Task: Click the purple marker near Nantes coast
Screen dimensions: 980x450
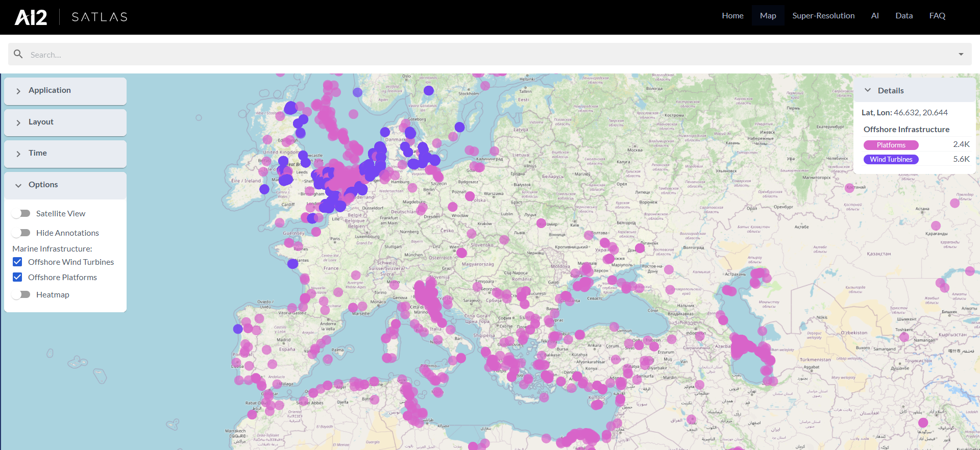Action: click(292, 263)
